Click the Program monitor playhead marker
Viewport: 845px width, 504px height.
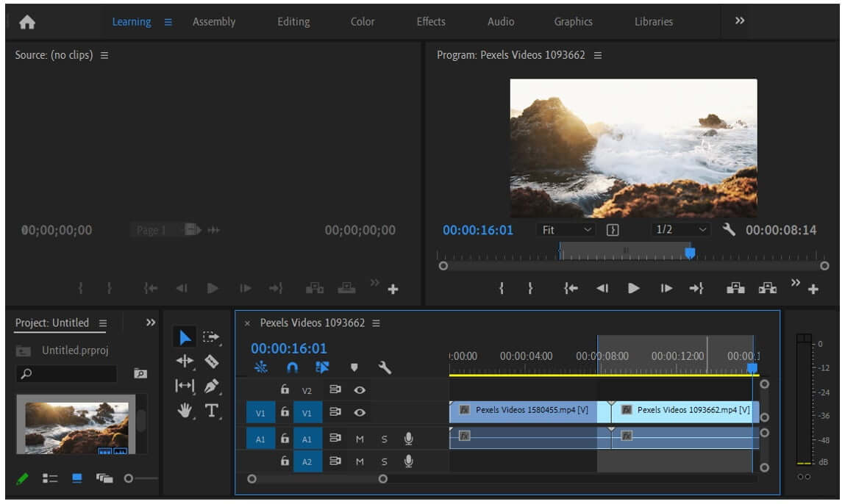click(x=690, y=253)
